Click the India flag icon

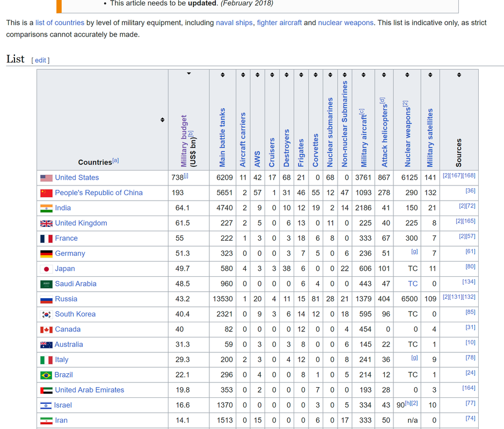pos(46,209)
